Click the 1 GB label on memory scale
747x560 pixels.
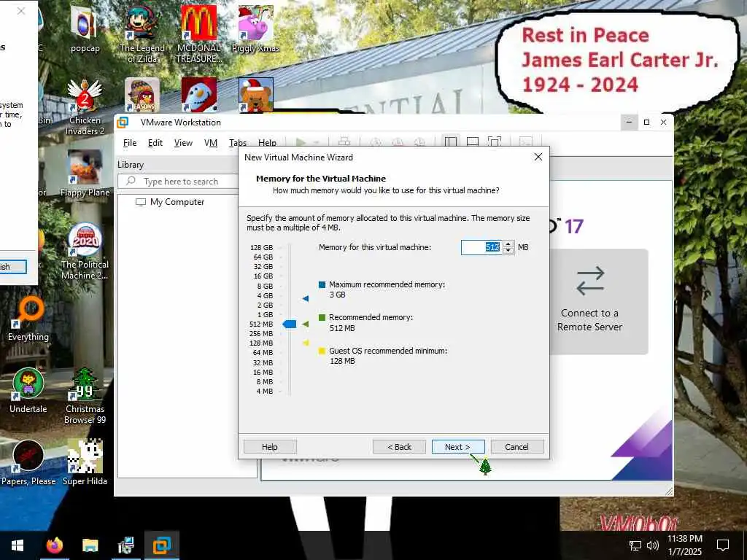click(265, 315)
